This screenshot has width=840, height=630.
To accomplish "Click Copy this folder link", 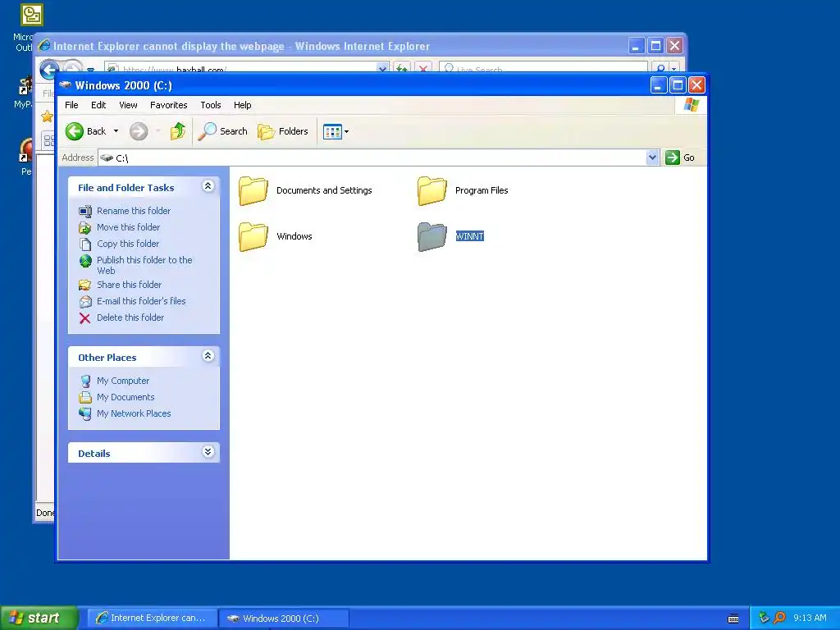I will click(x=127, y=244).
